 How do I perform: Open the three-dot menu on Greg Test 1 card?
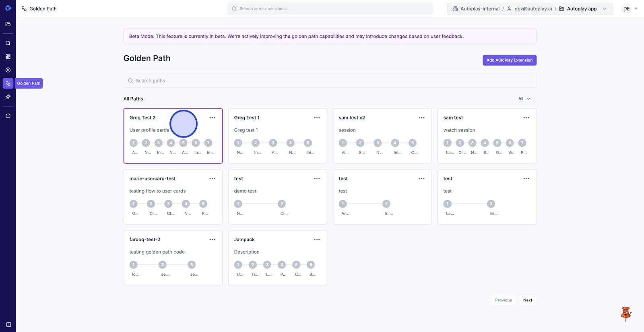[x=317, y=118]
